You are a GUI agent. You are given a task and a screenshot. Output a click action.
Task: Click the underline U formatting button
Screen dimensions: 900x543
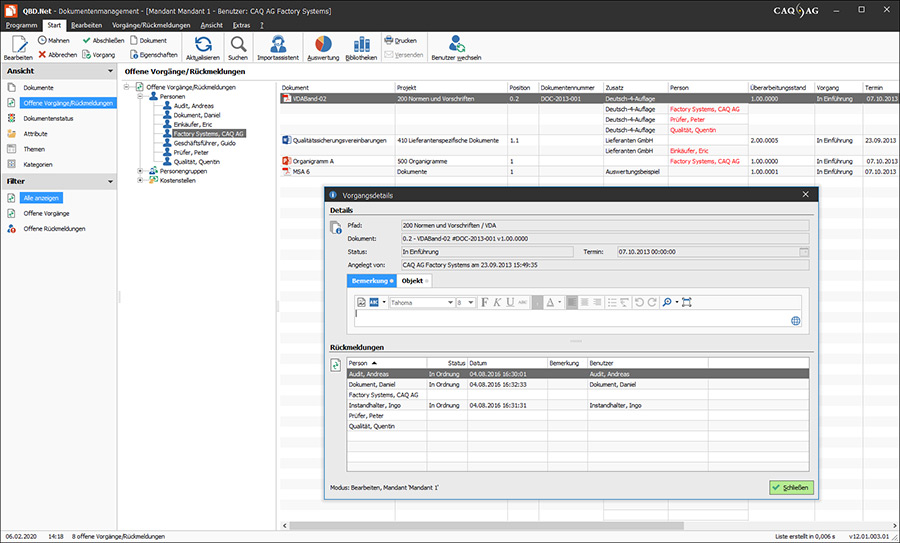click(510, 302)
